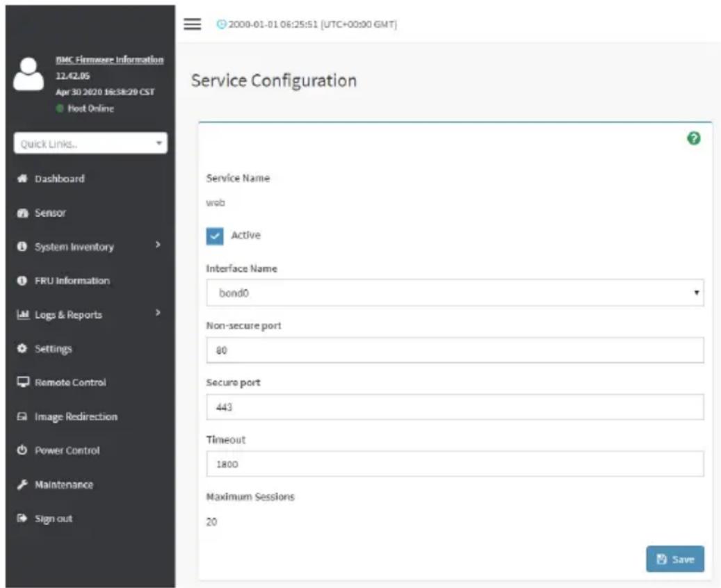Viewport: 721px width, 588px height.
Task: Click the Maximum Sessions label
Action: [x=250, y=496]
